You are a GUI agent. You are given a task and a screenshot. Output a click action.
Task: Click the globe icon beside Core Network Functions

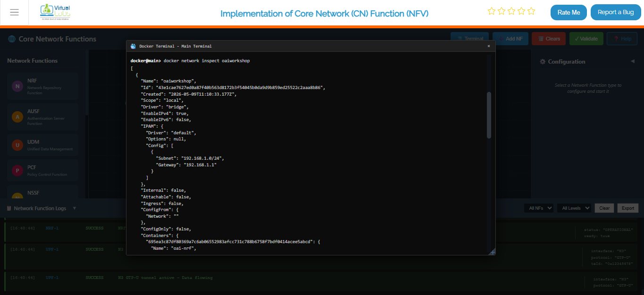tap(12, 39)
